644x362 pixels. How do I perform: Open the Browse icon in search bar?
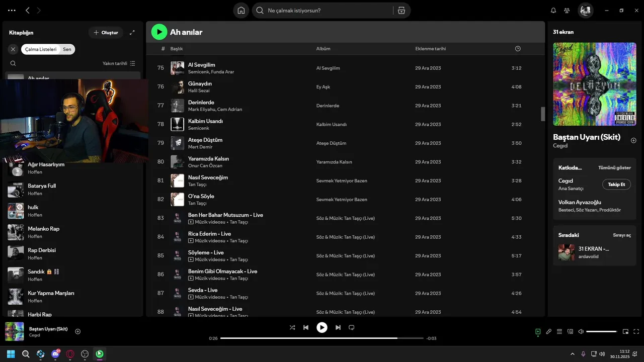[401, 11]
